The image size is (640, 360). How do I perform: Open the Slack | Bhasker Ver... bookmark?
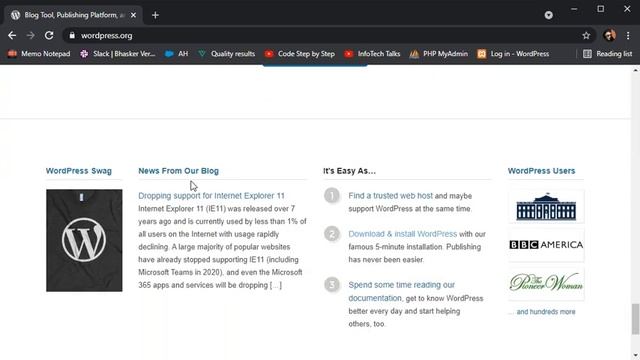tap(118, 54)
